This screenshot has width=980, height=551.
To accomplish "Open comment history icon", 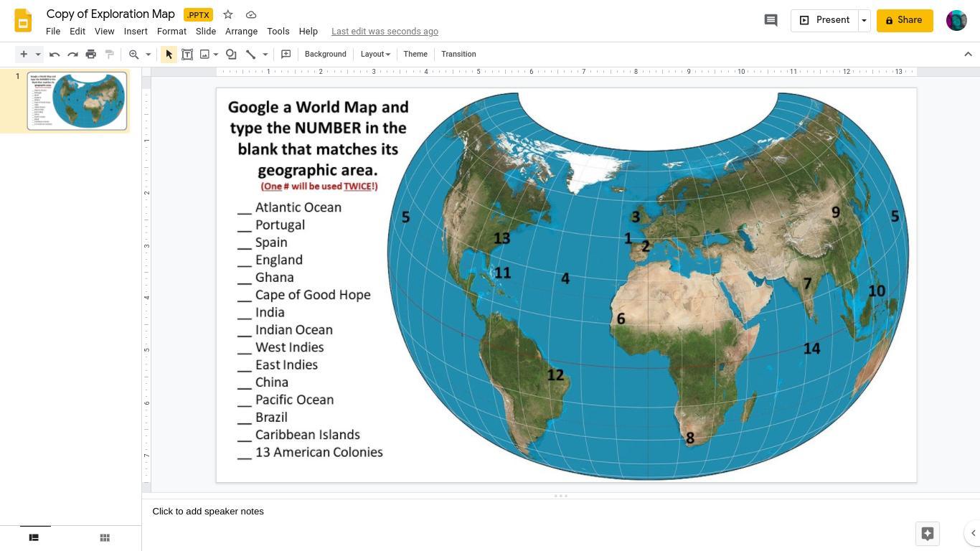I will (x=771, y=20).
